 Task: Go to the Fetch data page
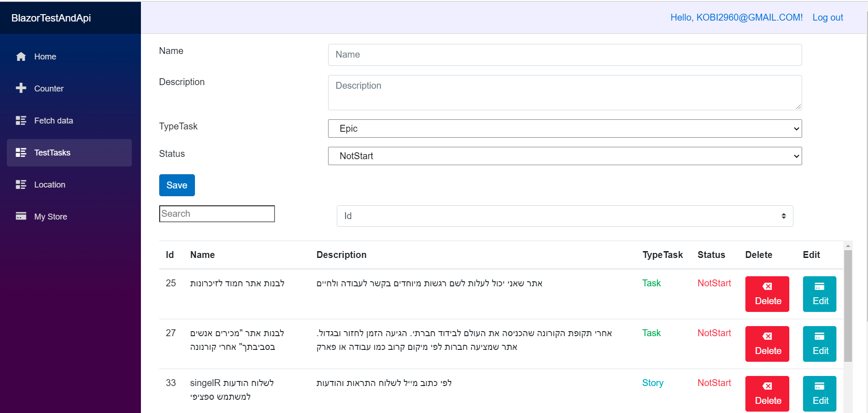pos(54,121)
